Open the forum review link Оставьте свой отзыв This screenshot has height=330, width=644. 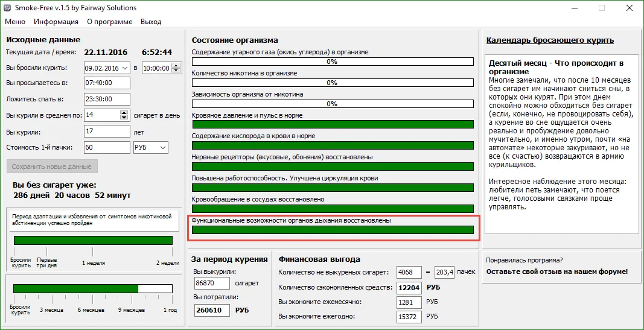[x=556, y=271]
